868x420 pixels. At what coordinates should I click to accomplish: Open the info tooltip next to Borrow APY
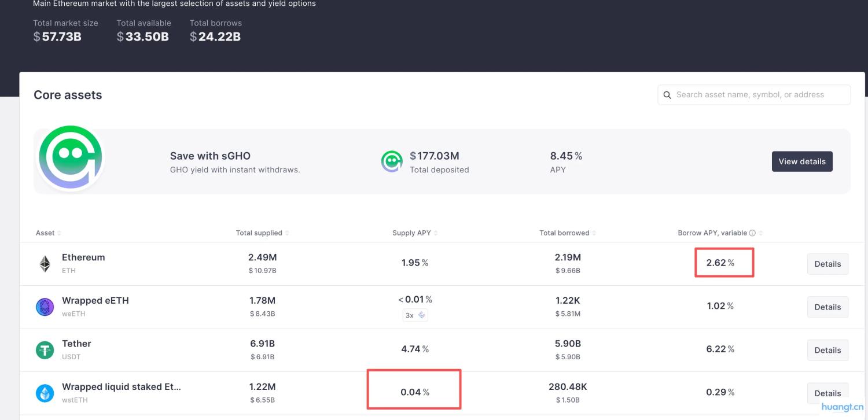(752, 233)
